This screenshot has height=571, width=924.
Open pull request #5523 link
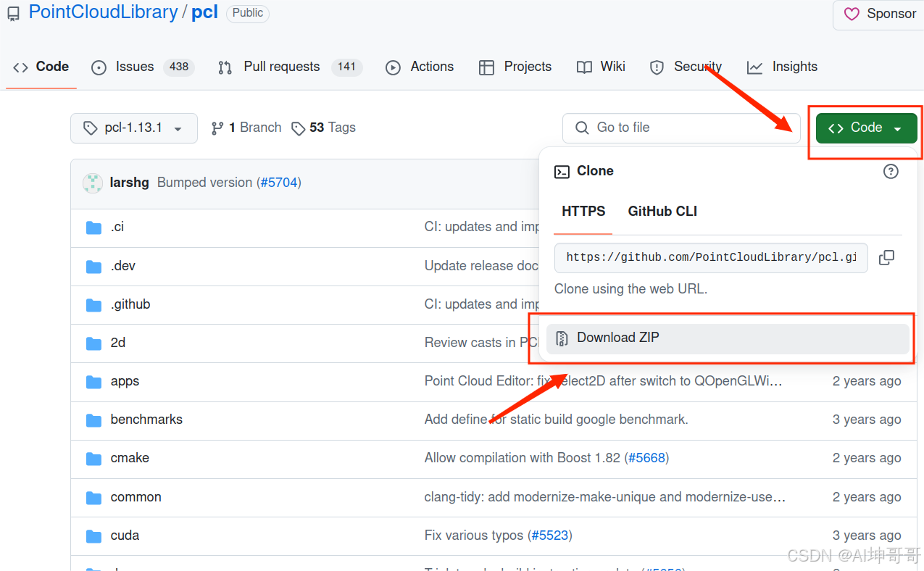[x=549, y=535]
